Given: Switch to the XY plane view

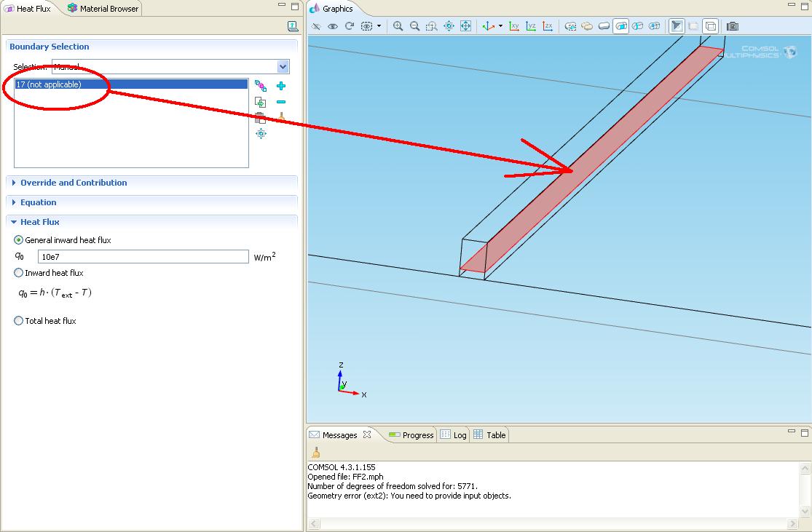Looking at the screenshot, I should 514,26.
